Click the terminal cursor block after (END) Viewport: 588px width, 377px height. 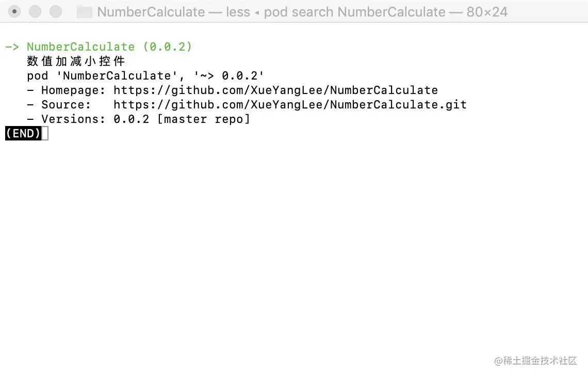point(45,133)
